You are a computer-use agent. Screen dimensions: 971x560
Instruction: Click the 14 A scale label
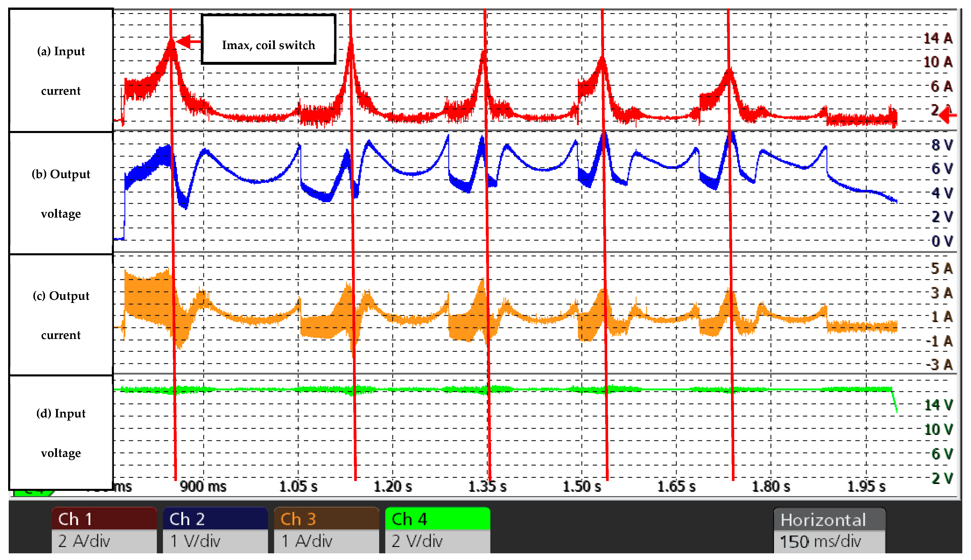click(938, 38)
